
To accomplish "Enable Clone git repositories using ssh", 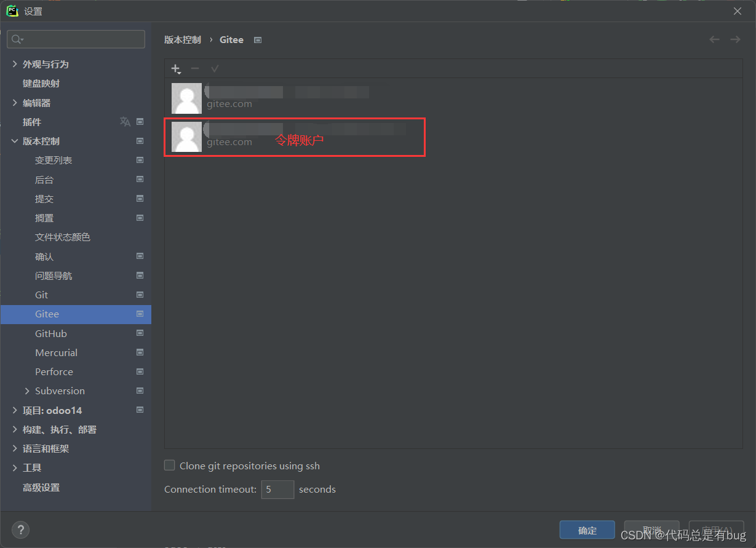I will point(170,466).
